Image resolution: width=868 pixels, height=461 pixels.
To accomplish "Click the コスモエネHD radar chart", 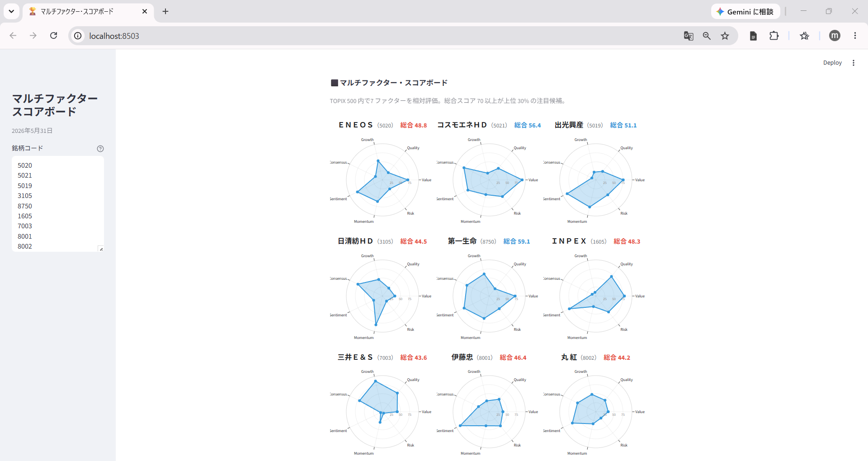I will (x=489, y=180).
